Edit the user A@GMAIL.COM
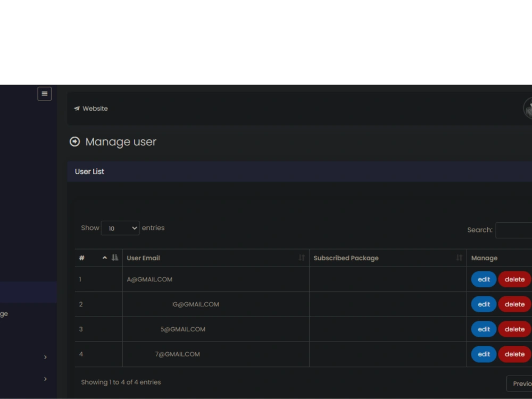The height and width of the screenshot is (399, 532). coord(484,279)
